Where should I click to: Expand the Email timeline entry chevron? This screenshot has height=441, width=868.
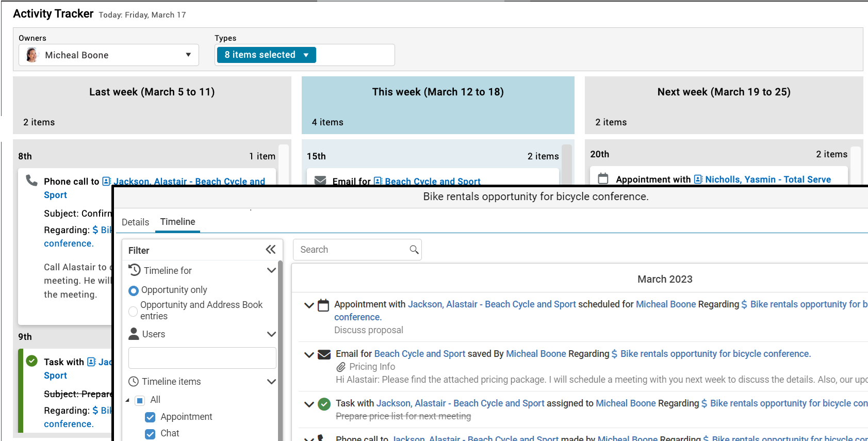tap(309, 355)
